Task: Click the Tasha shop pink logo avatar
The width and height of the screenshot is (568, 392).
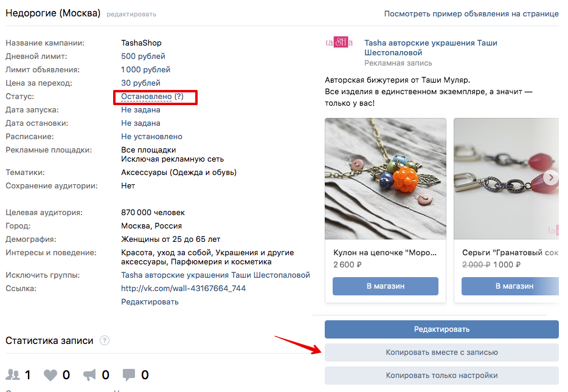Action: pyautogui.click(x=339, y=43)
